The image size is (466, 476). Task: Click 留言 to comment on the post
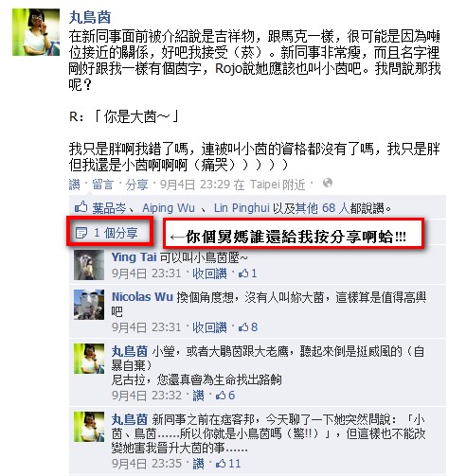tap(102, 185)
